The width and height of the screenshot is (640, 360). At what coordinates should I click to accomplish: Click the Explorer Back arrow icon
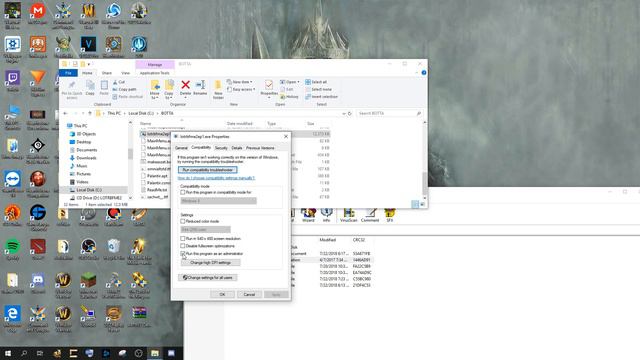pos(65,113)
